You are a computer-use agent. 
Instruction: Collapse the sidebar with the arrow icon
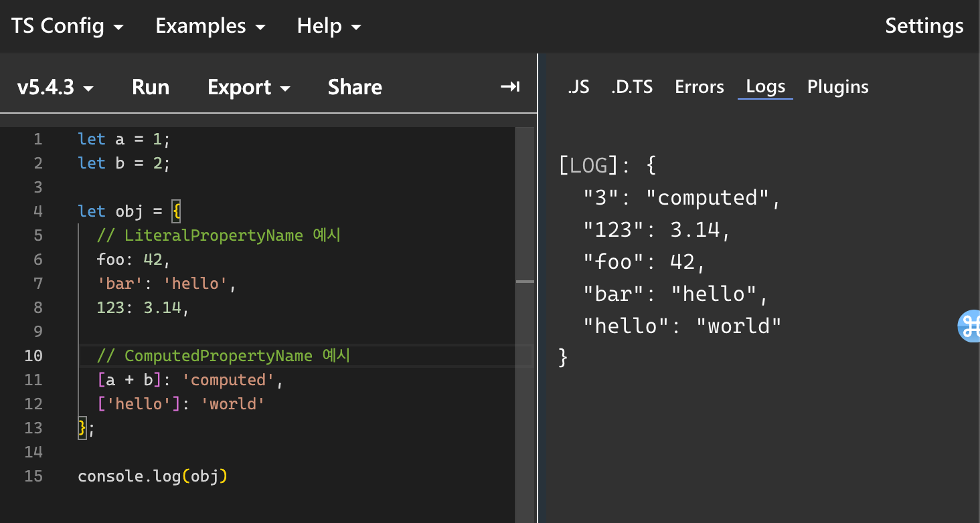[x=510, y=87]
